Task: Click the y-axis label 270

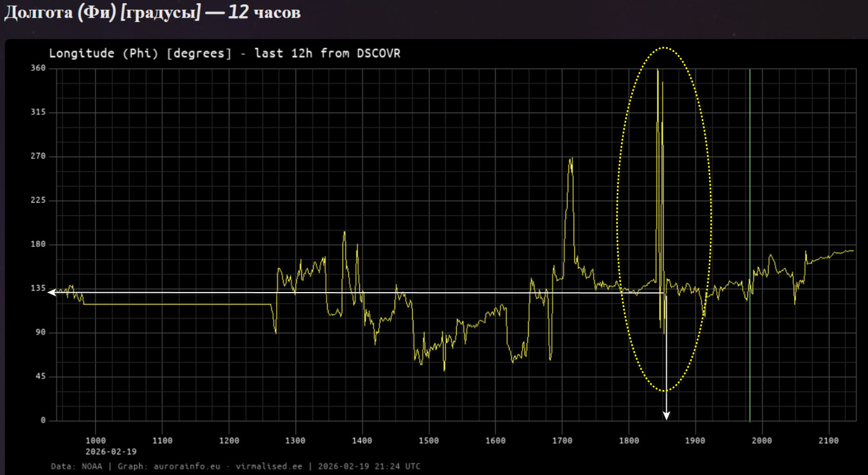Action: click(x=38, y=156)
